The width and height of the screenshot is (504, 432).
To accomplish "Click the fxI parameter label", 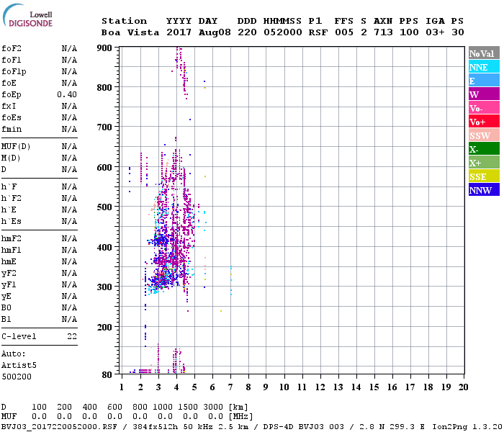I will 9,107.
